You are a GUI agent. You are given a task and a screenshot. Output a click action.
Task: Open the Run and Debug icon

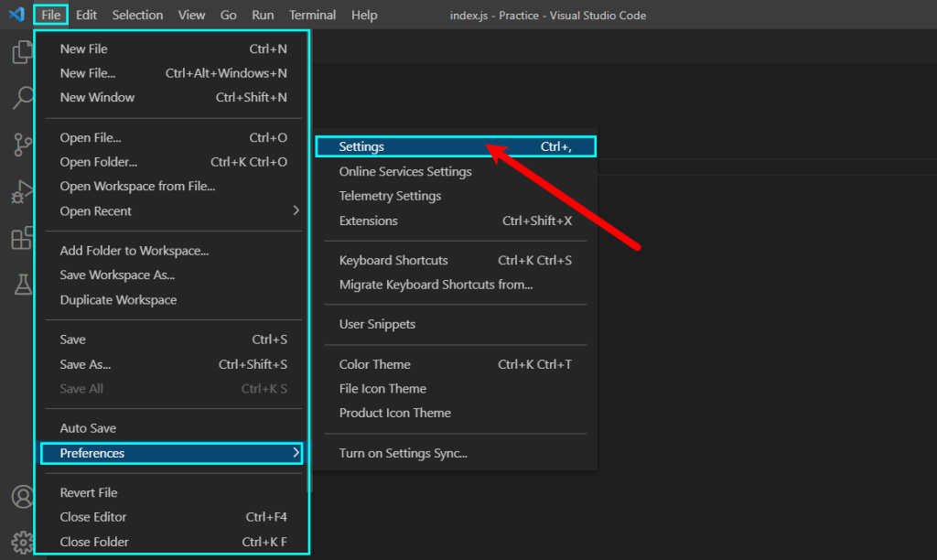[21, 192]
